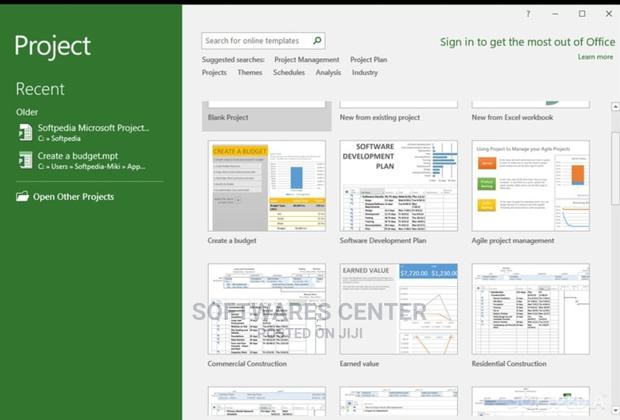Click the Agile project management caption text

[x=513, y=240]
